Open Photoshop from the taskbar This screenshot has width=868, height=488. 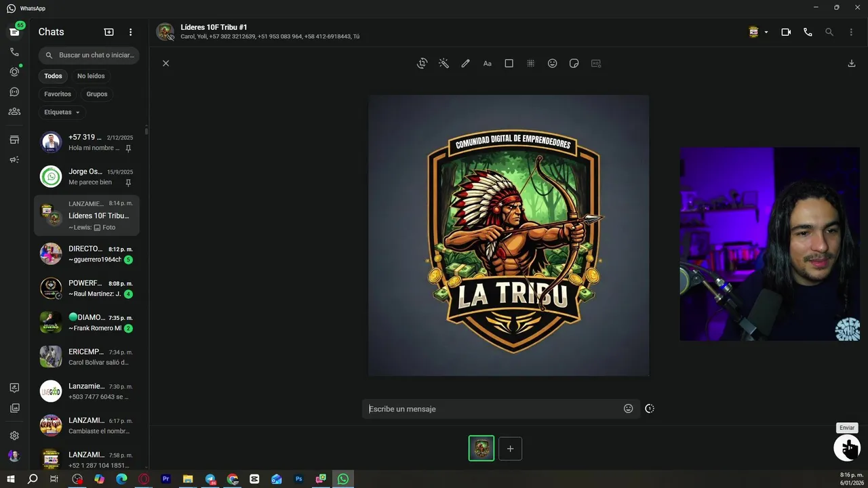click(x=298, y=479)
